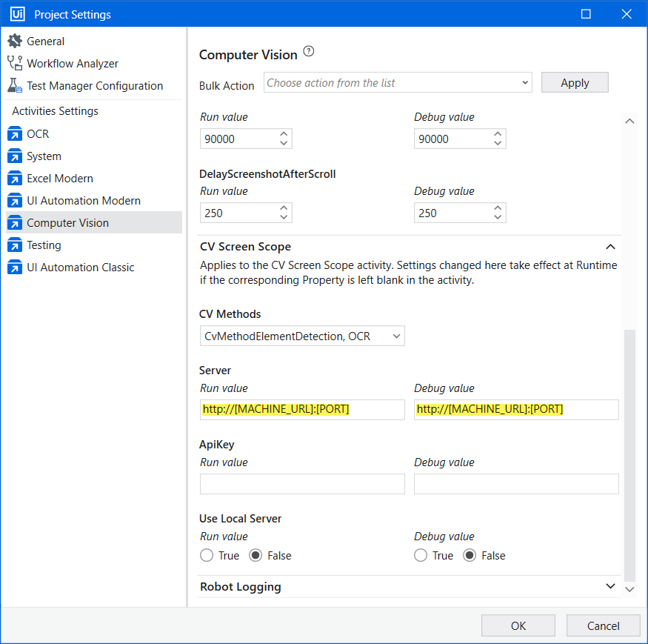648x644 pixels.
Task: Click the ApiKey run value field
Action: point(302,485)
